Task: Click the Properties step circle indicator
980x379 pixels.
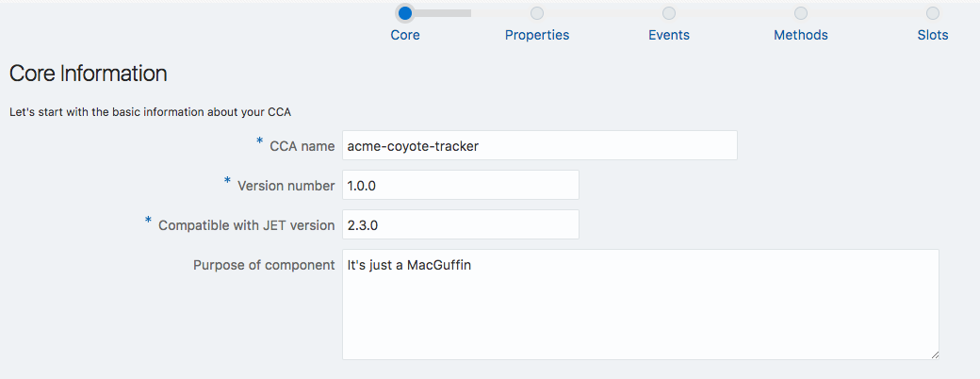Action: coord(537,13)
